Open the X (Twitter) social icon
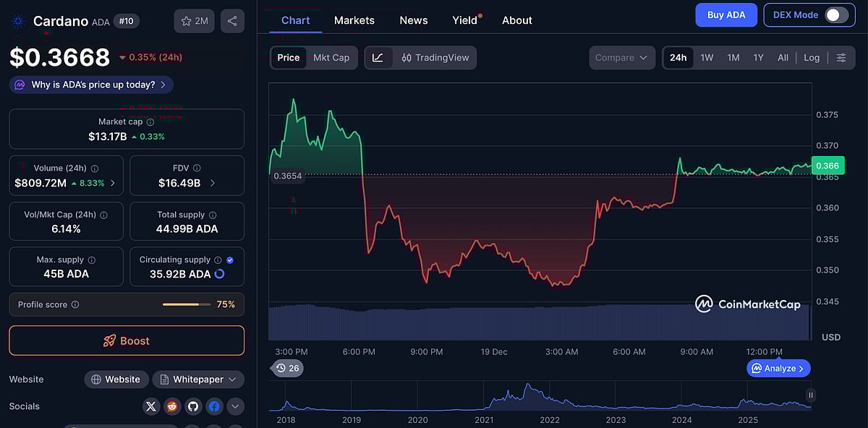The width and height of the screenshot is (868, 428). pyautogui.click(x=151, y=406)
